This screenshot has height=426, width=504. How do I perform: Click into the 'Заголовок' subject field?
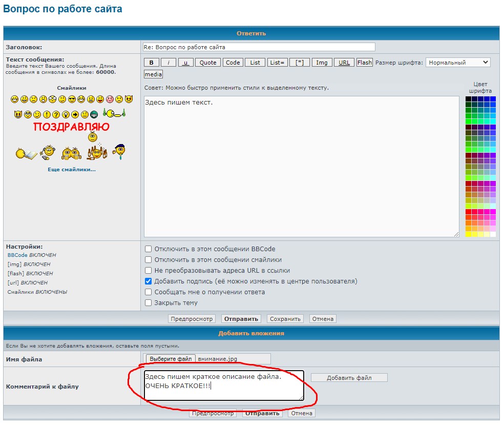pos(259,47)
